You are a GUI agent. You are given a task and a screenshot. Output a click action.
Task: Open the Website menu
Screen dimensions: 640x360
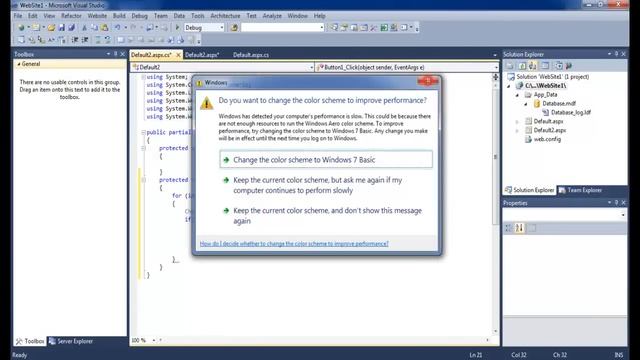tap(97, 16)
